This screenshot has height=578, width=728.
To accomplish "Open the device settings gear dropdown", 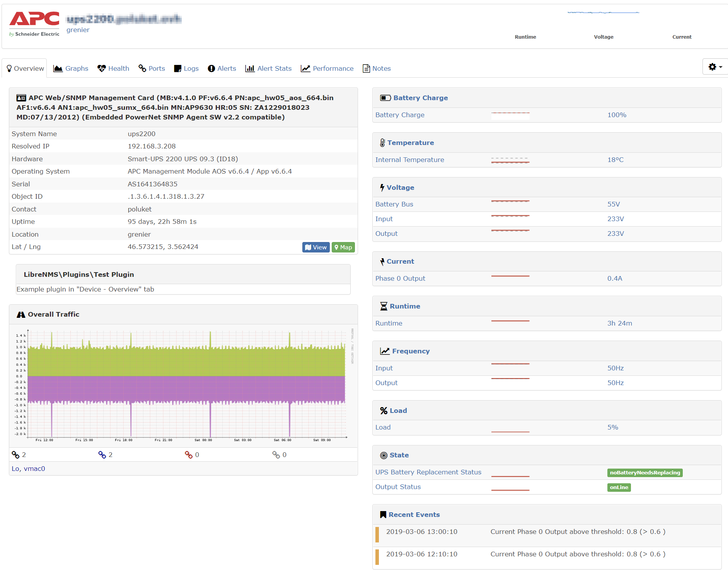I will pos(715,67).
